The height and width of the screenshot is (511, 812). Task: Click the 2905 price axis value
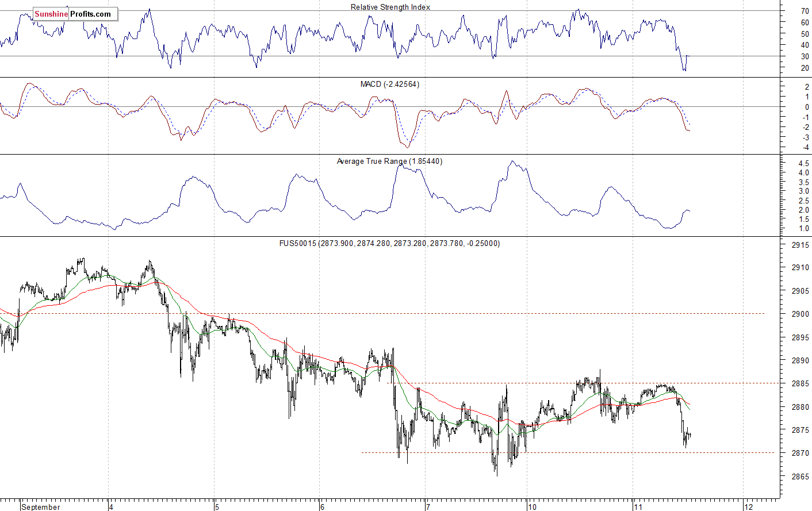(x=800, y=291)
